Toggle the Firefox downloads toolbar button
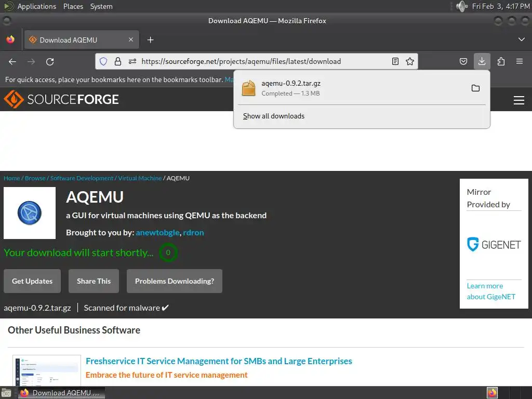Screen dimensions: 532x399 point(482,61)
